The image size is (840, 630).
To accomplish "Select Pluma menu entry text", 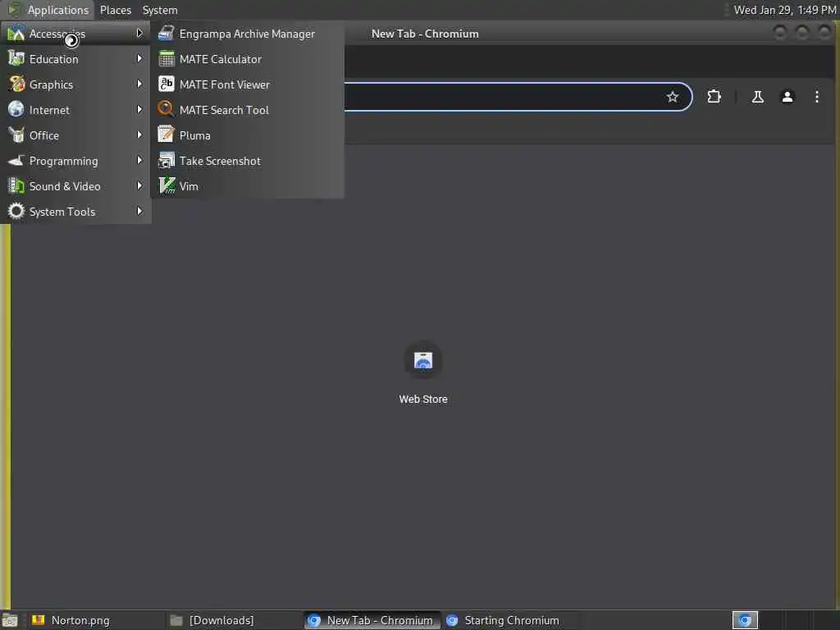I will (195, 135).
